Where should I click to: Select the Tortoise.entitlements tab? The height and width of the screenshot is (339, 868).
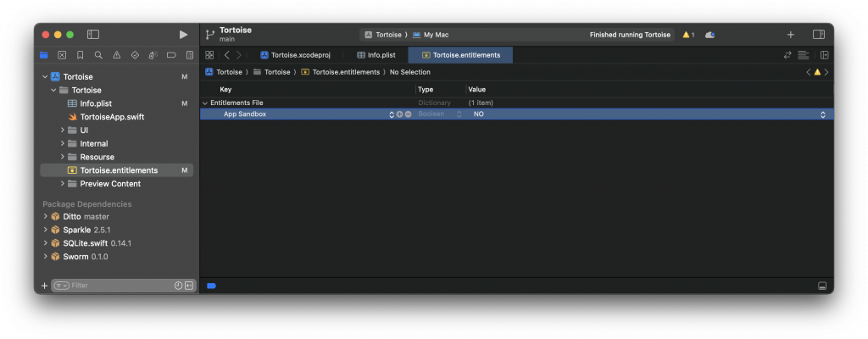[x=460, y=55]
